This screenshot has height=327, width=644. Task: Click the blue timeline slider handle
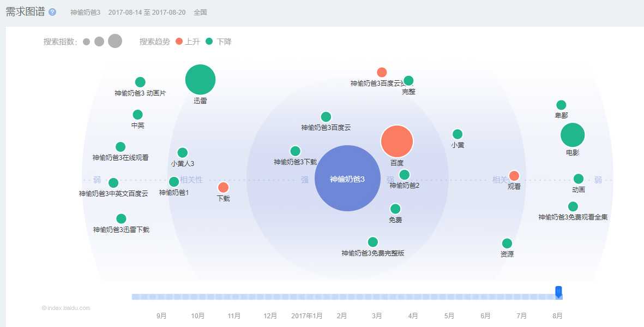(x=558, y=292)
